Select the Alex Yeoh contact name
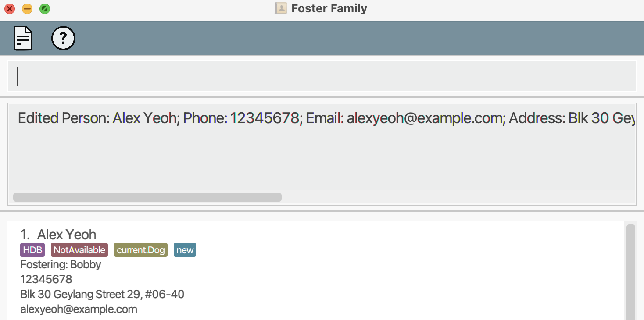This screenshot has height=320, width=644. pos(67,235)
